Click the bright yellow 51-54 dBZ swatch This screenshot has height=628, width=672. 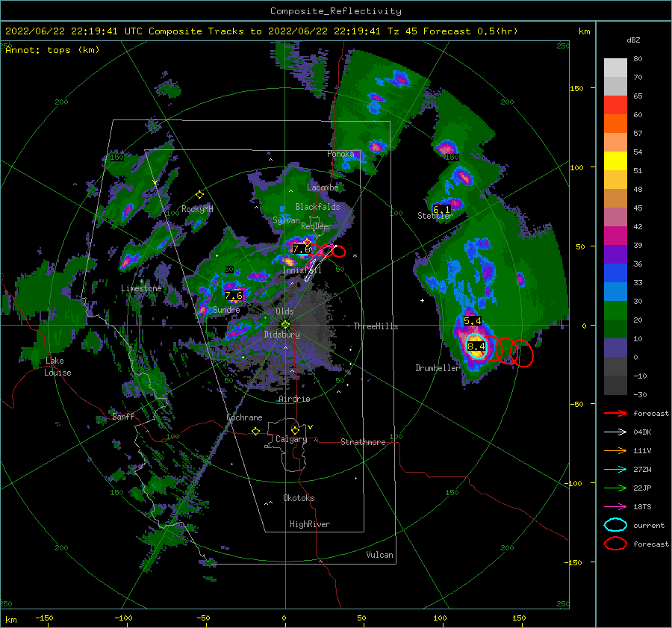615,161
